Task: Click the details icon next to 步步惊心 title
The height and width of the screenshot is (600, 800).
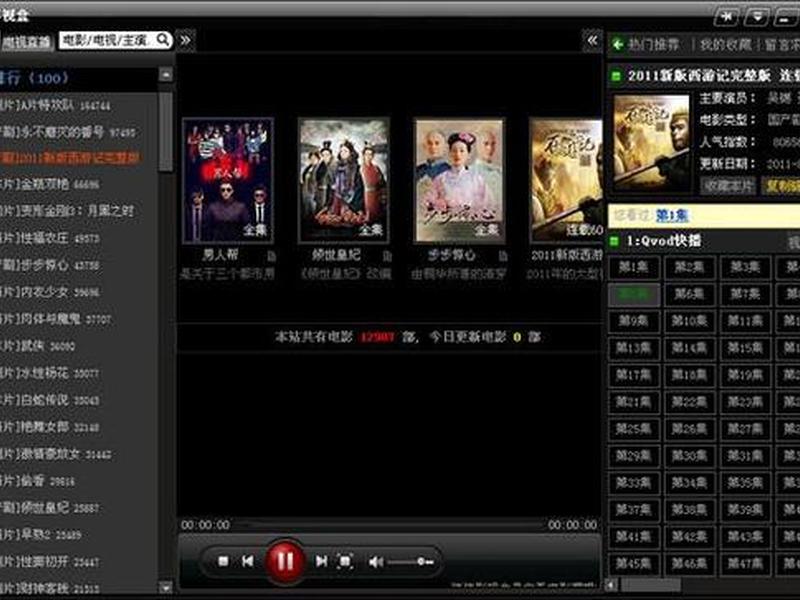Action: pyautogui.click(x=503, y=256)
